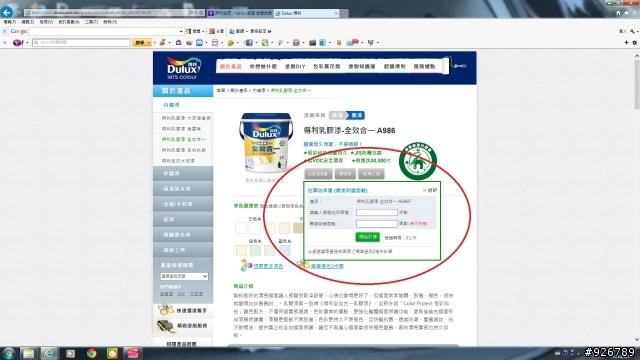
Task: Click the plus icon at Yahoo toolbar right end
Action: [x=626, y=42]
